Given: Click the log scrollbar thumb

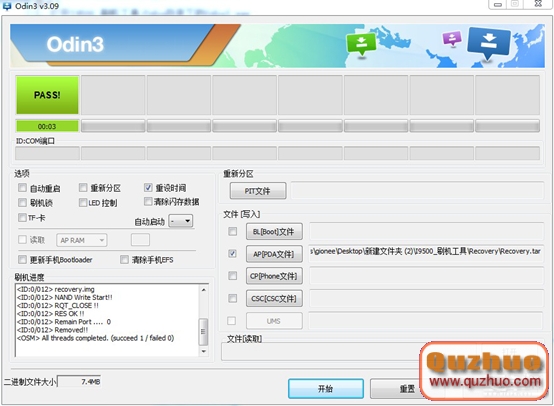Looking at the screenshot, I should pyautogui.click(x=204, y=331).
